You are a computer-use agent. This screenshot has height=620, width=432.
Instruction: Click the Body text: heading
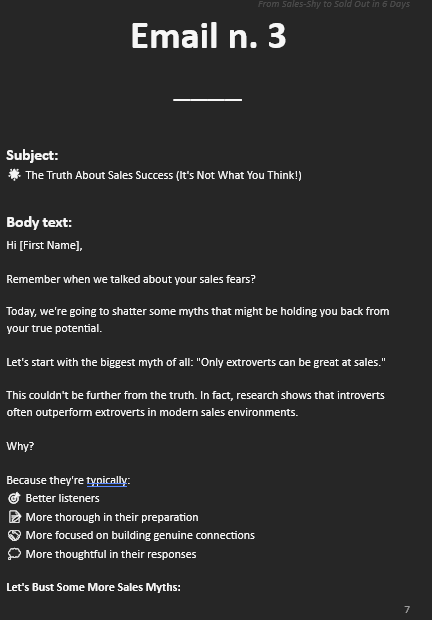point(39,222)
